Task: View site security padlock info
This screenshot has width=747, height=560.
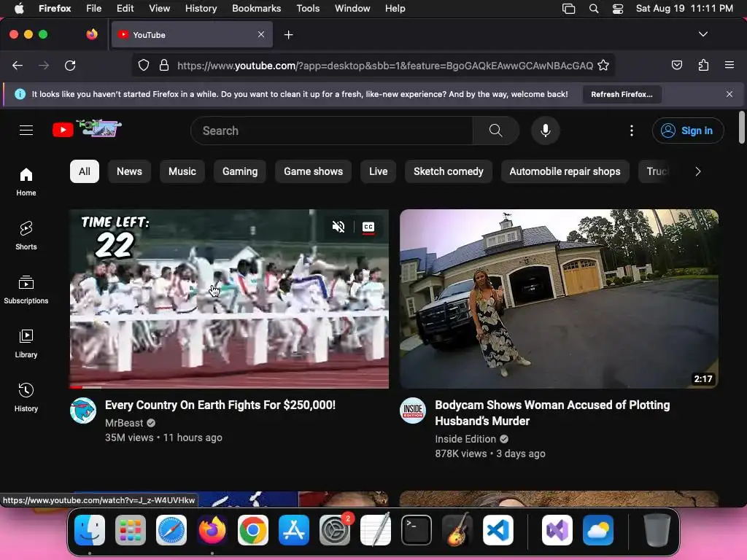Action: click(x=164, y=65)
